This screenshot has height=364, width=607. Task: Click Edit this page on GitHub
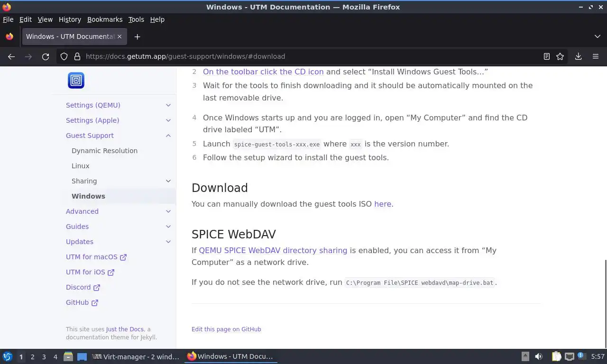pos(226,329)
